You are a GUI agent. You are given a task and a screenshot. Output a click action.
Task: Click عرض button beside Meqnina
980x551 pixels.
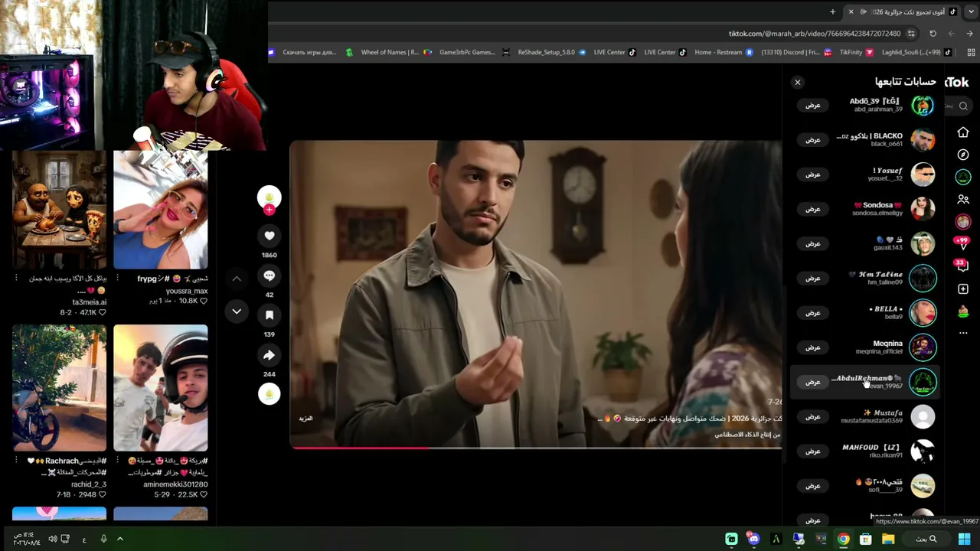pyautogui.click(x=813, y=347)
